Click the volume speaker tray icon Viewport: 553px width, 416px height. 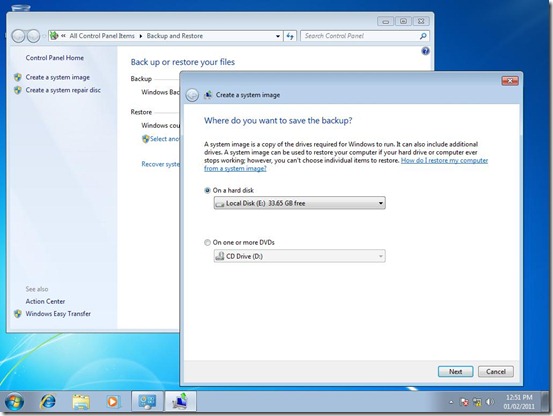490,402
